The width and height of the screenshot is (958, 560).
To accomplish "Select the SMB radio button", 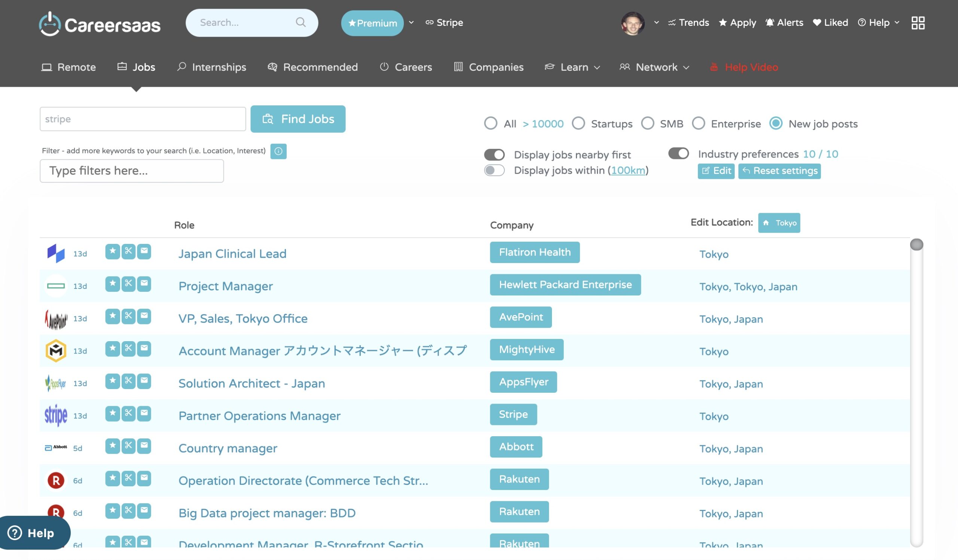I will click(x=647, y=123).
